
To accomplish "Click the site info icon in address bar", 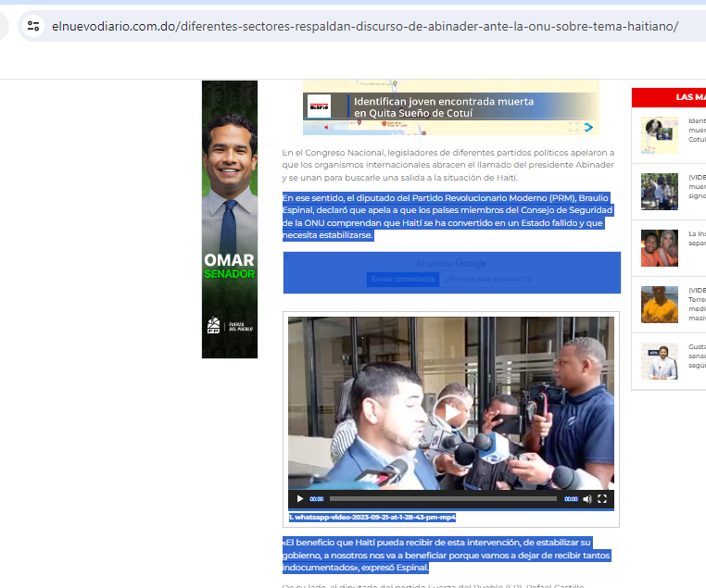I will [x=33, y=26].
